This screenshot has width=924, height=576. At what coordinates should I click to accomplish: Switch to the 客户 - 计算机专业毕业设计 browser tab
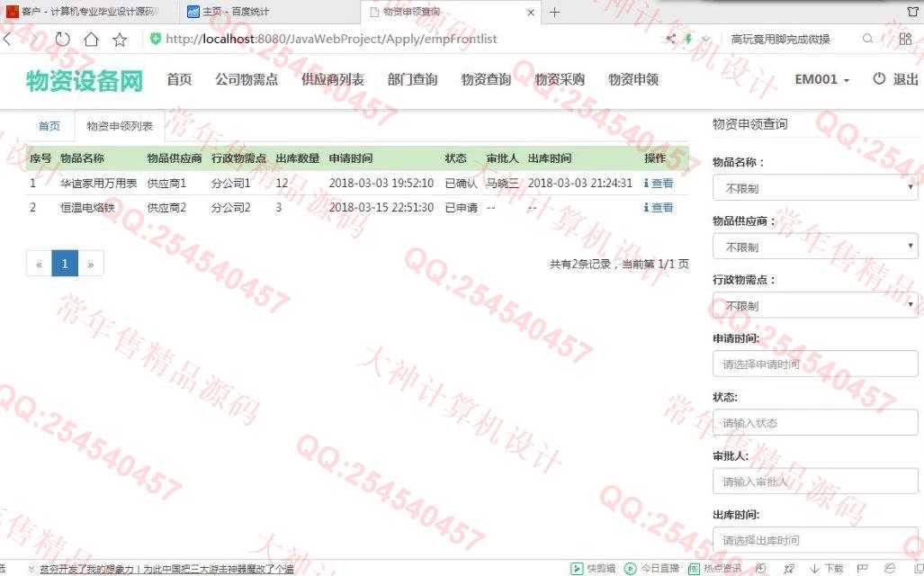(x=88, y=12)
